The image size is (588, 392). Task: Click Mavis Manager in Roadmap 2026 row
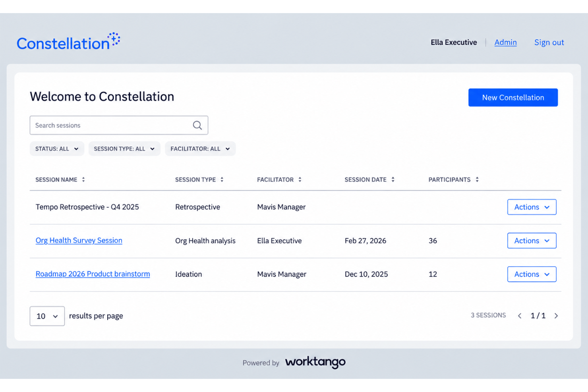click(x=282, y=274)
